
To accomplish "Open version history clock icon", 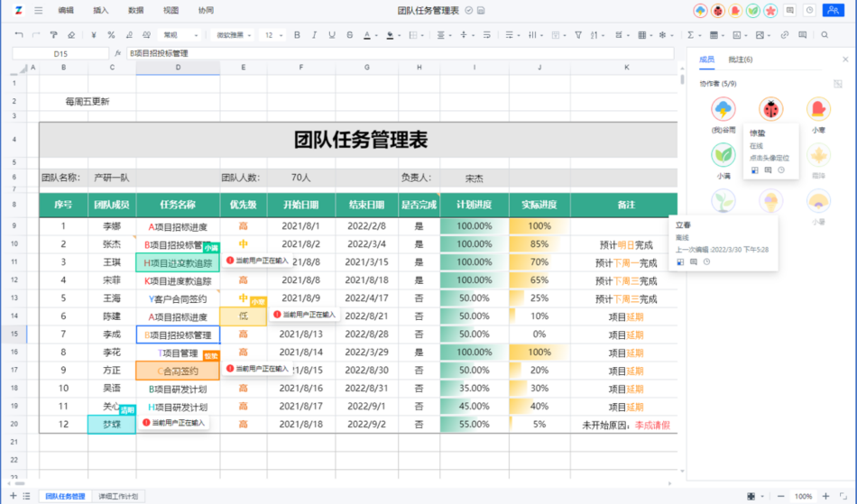I will point(809,11).
